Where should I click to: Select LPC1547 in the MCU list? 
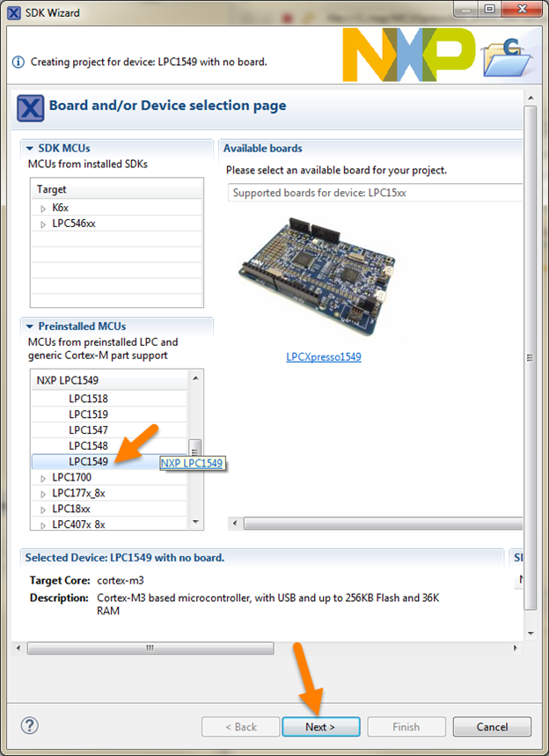(109, 430)
